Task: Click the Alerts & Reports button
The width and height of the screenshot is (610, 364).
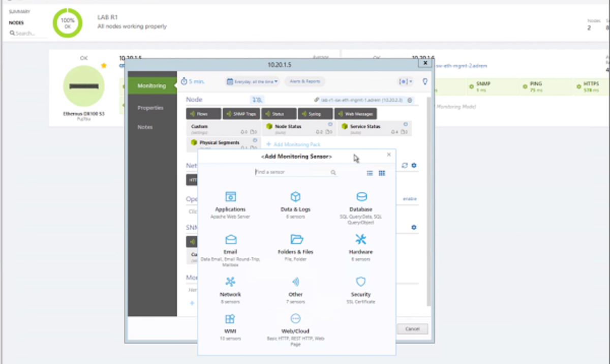Action: tap(305, 81)
